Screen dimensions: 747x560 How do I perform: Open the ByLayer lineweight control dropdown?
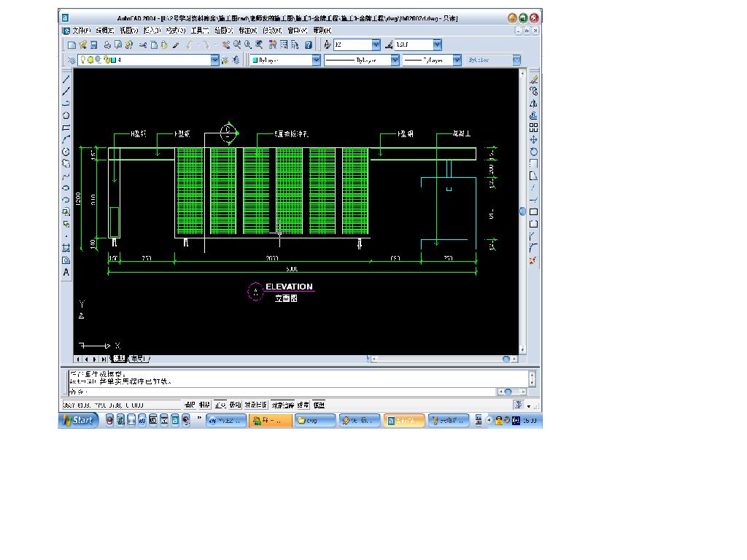coord(457,60)
